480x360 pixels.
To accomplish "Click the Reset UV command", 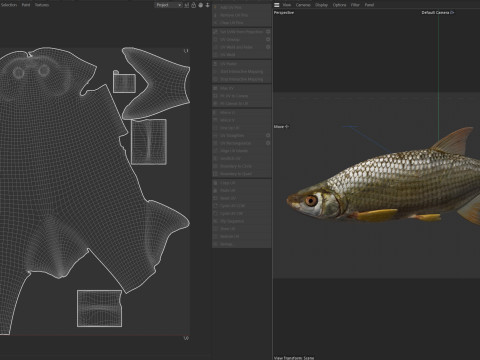I will pyautogui.click(x=242, y=198).
